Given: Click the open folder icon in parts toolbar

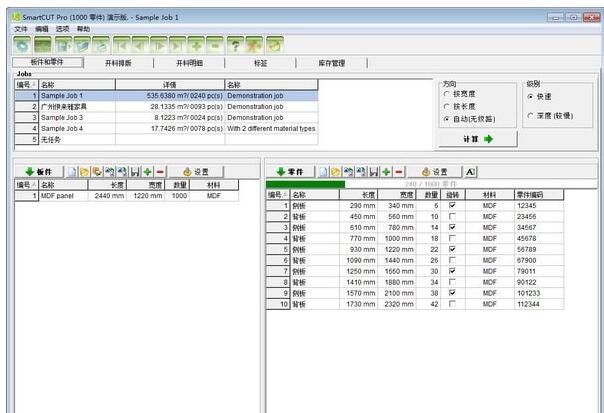Looking at the screenshot, I should (336, 172).
